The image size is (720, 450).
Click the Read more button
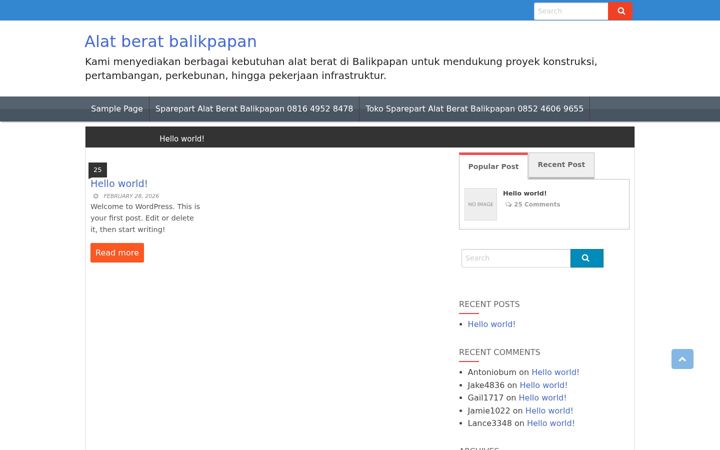tap(117, 253)
